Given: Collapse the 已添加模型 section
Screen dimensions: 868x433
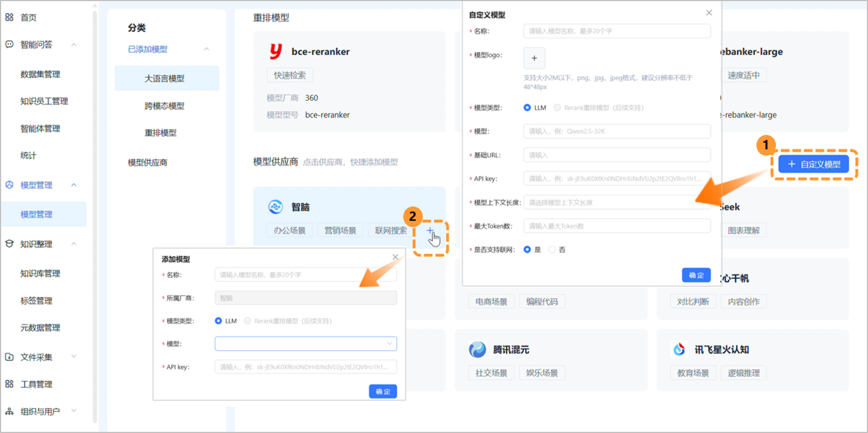Looking at the screenshot, I should tap(206, 50).
